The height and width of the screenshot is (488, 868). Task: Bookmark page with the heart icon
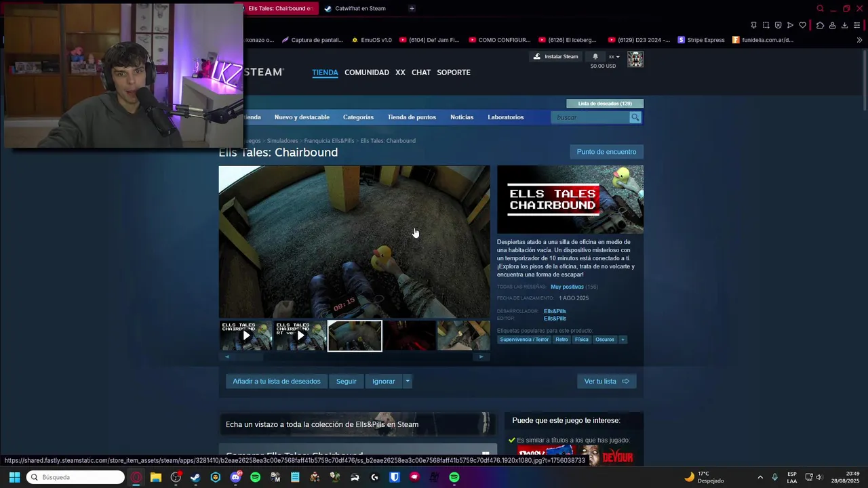point(802,25)
